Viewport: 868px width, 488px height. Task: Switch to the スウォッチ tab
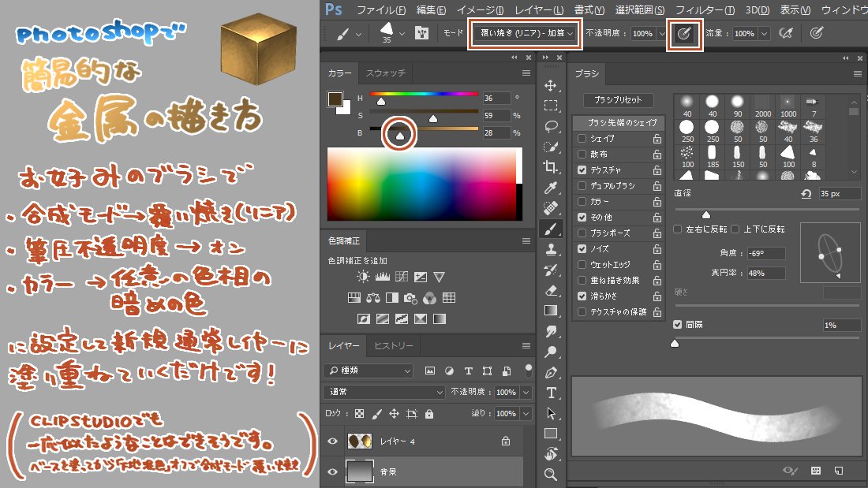385,73
